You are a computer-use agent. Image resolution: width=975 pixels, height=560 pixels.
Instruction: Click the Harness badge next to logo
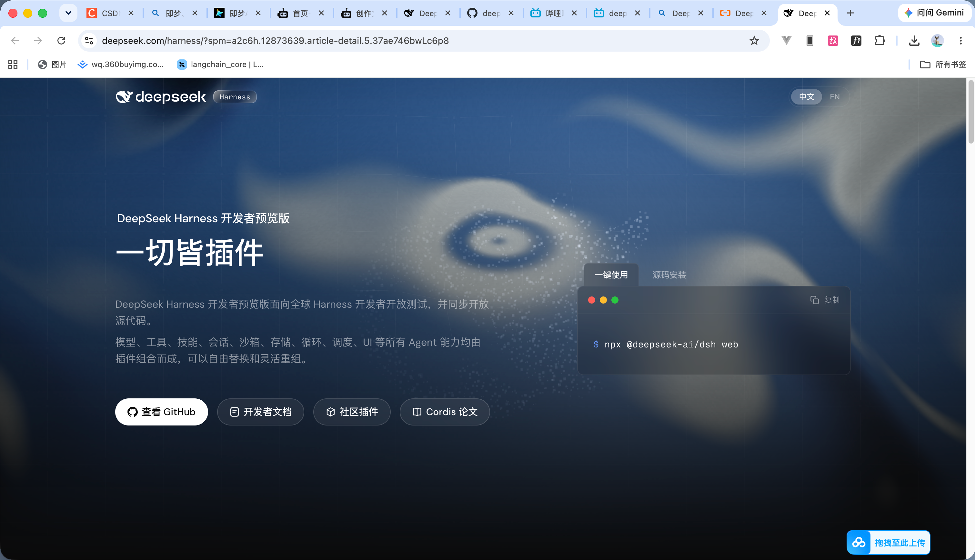[x=235, y=96]
